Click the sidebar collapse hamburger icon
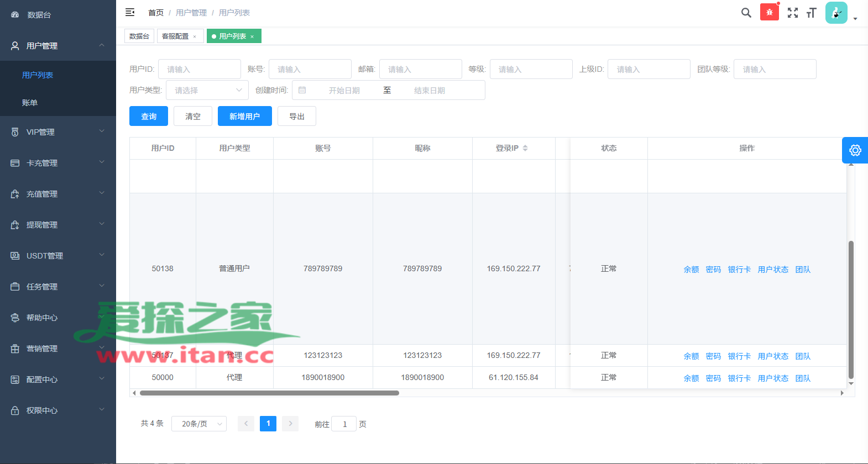 (130, 12)
